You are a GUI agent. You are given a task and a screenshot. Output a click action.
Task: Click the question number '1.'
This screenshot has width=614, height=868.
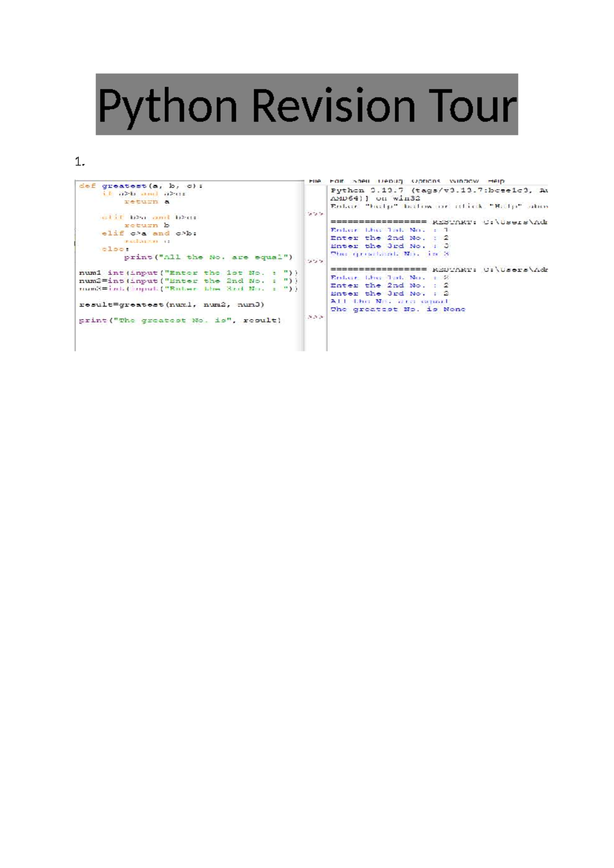79,162
